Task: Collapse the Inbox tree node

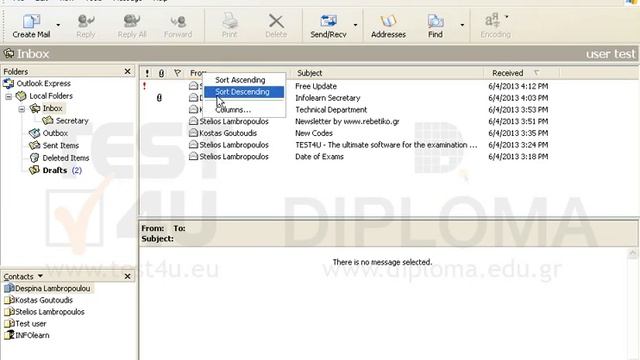Action: [22, 109]
